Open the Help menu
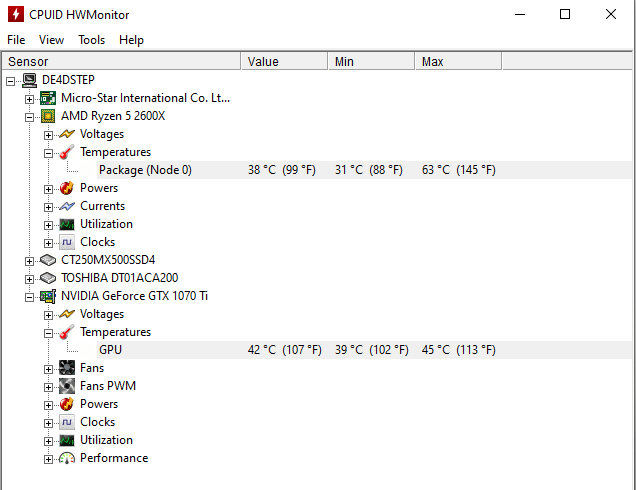 pos(131,40)
